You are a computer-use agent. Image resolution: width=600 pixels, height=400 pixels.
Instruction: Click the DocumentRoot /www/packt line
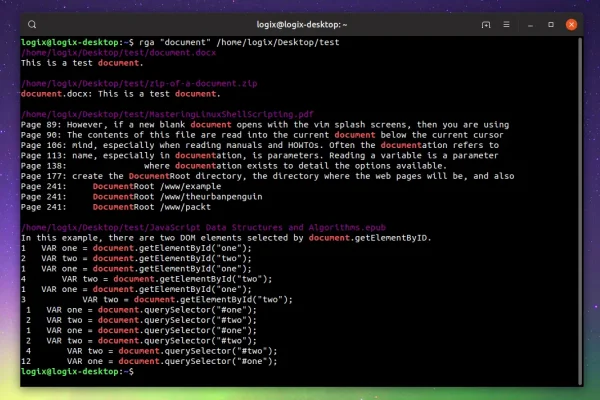coord(116,207)
